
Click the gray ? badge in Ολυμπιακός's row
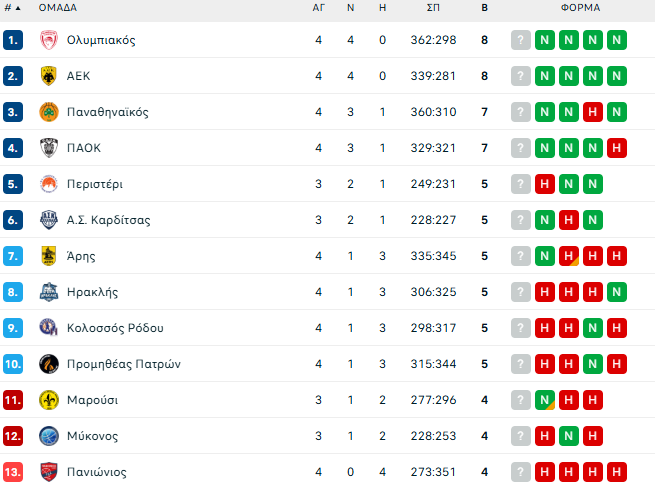click(521, 40)
